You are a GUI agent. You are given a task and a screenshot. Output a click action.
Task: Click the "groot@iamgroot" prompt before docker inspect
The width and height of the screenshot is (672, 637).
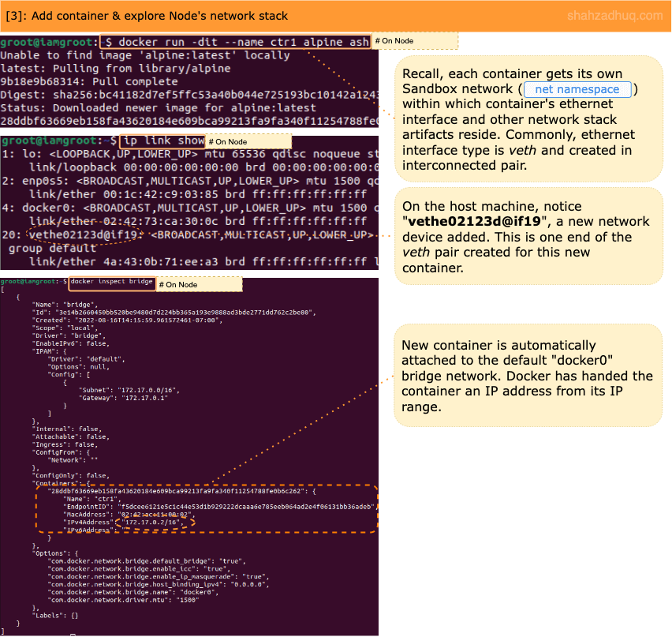pyautogui.click(x=28, y=281)
